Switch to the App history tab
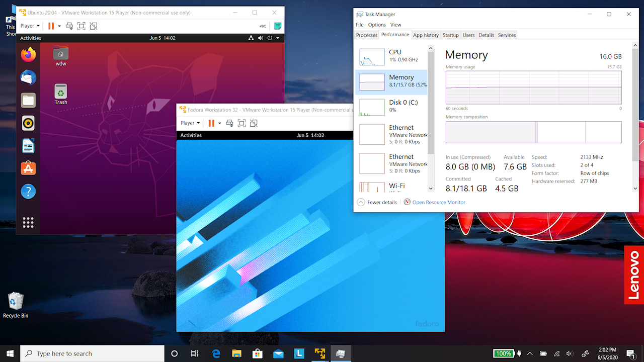 coord(426,35)
